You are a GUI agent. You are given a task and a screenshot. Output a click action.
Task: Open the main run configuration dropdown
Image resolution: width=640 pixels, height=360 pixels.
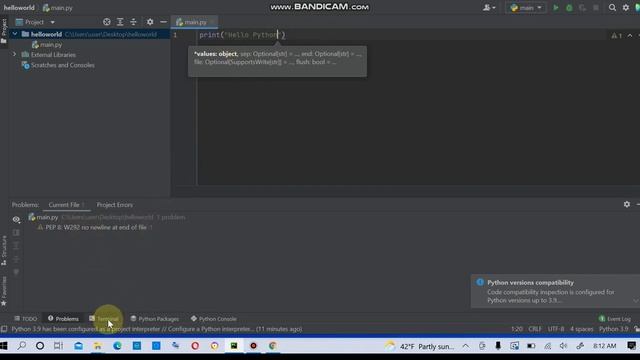[x=526, y=8]
